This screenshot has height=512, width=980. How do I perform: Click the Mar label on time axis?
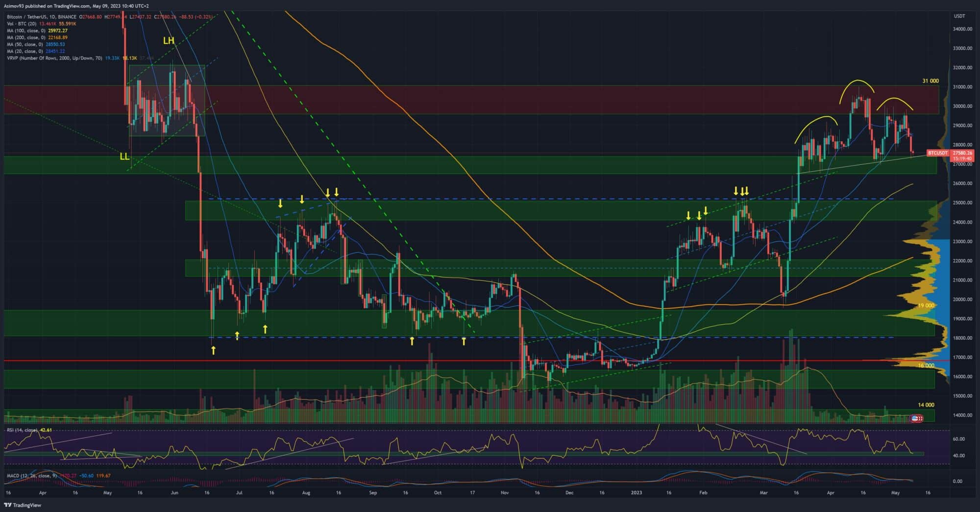tap(763, 493)
